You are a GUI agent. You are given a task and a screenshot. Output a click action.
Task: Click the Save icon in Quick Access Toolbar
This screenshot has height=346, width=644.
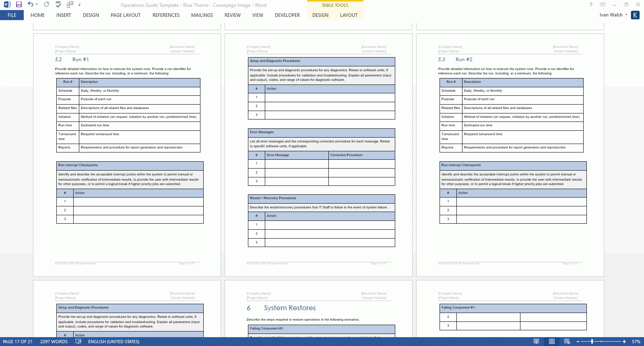[19, 4]
